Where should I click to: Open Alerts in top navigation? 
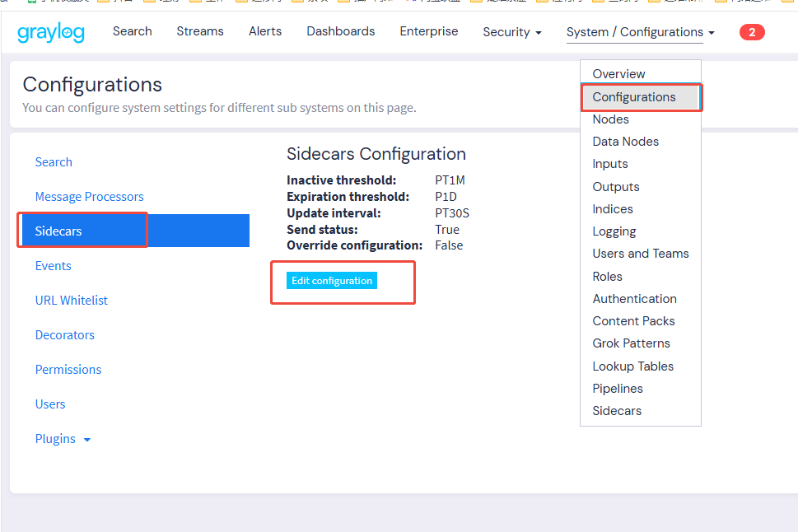pyautogui.click(x=265, y=31)
